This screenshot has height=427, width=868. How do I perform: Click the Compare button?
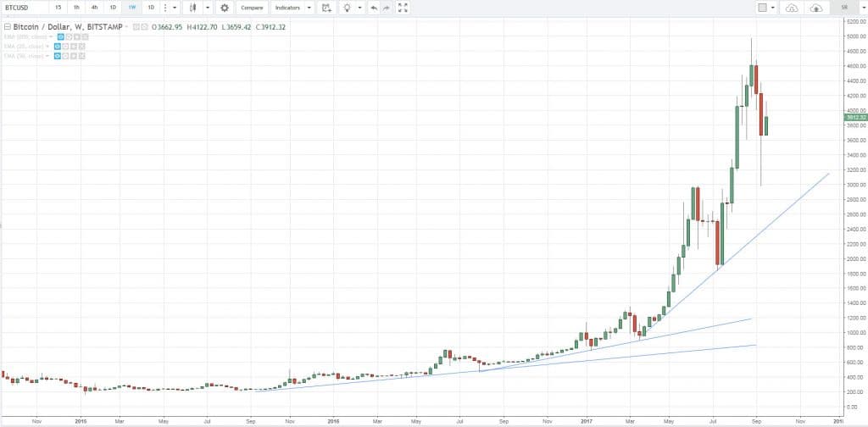[x=251, y=8]
